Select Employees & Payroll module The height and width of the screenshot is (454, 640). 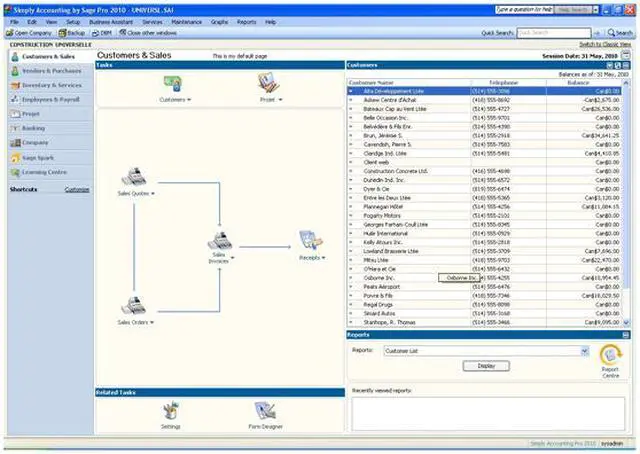tap(51, 100)
